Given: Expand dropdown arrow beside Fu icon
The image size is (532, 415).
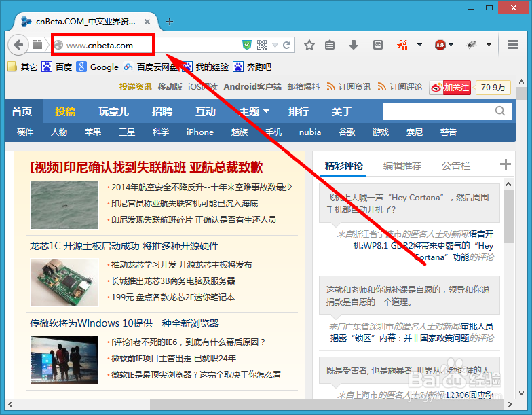Looking at the screenshot, I should pyautogui.click(x=419, y=45).
